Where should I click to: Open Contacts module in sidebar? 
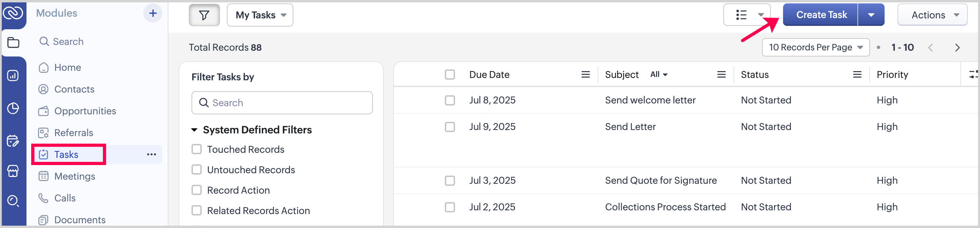[74, 89]
